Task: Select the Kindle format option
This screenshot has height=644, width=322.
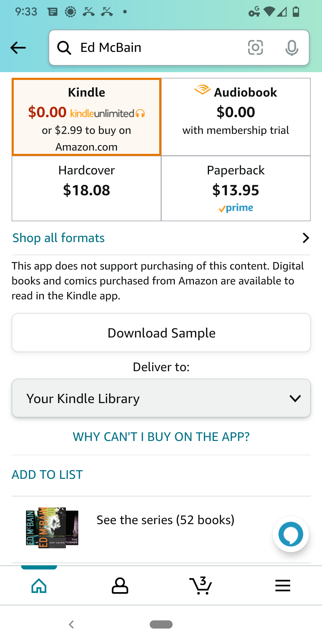Action: [86, 117]
